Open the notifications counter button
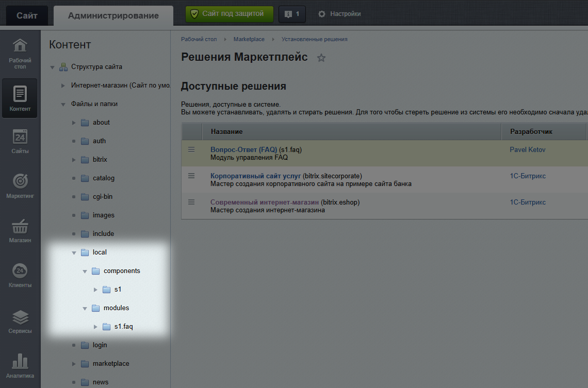The width and height of the screenshot is (588, 388). (x=292, y=14)
